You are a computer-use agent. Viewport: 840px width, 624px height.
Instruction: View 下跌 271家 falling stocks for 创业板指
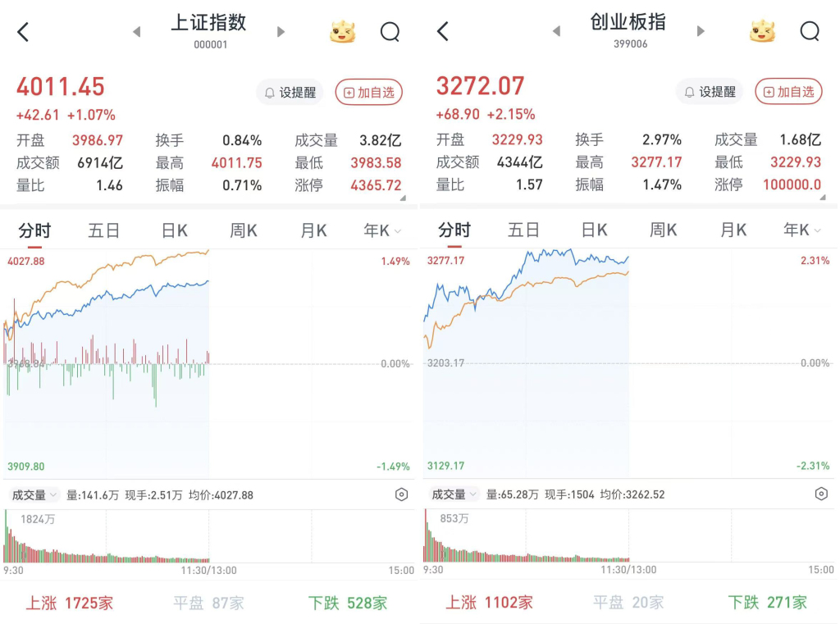point(767,604)
